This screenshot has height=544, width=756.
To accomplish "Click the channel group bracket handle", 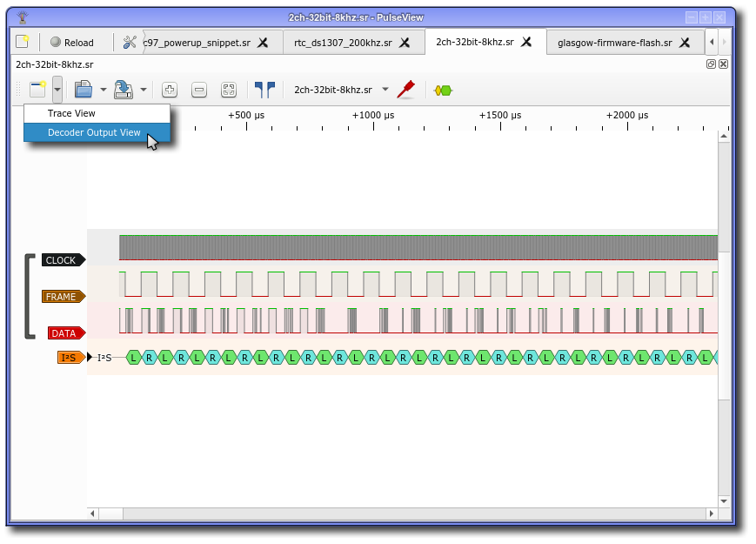I will pos(30,296).
